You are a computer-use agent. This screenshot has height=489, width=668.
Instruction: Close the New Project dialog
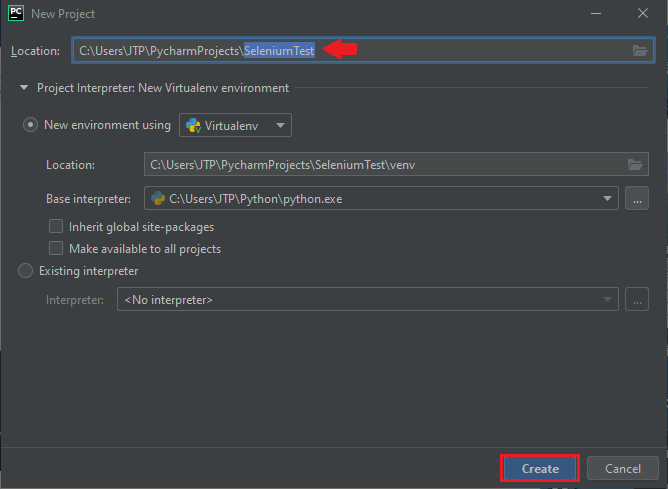coord(642,14)
